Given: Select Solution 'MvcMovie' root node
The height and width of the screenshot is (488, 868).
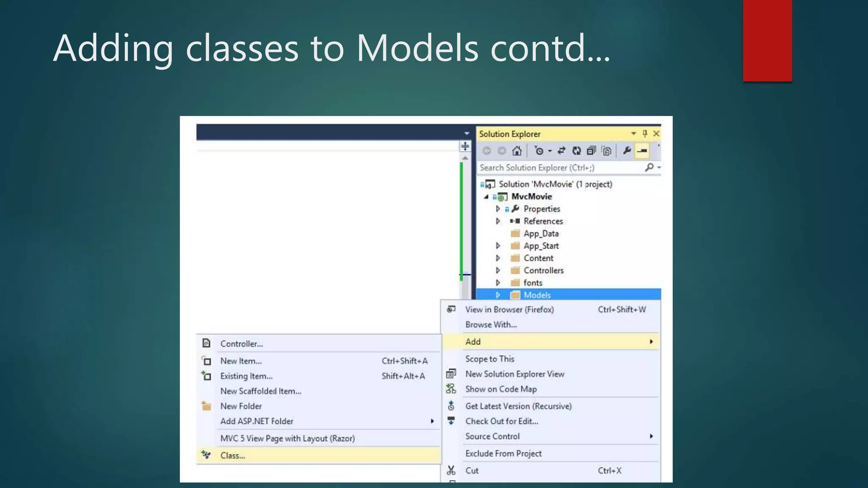Looking at the screenshot, I should tap(555, 184).
